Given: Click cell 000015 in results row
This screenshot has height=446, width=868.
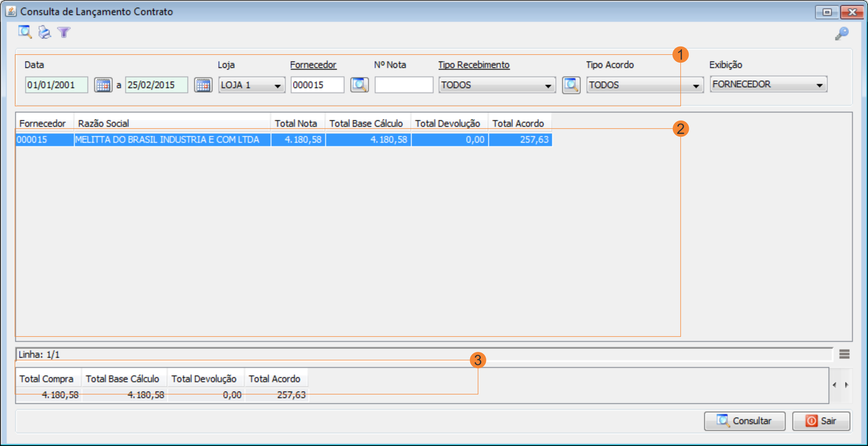Looking at the screenshot, I should coord(45,140).
